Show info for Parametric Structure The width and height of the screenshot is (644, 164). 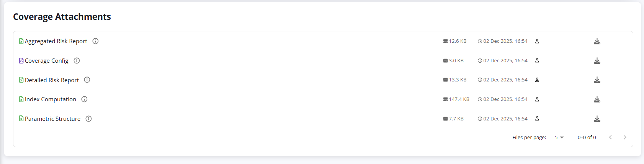(88, 119)
